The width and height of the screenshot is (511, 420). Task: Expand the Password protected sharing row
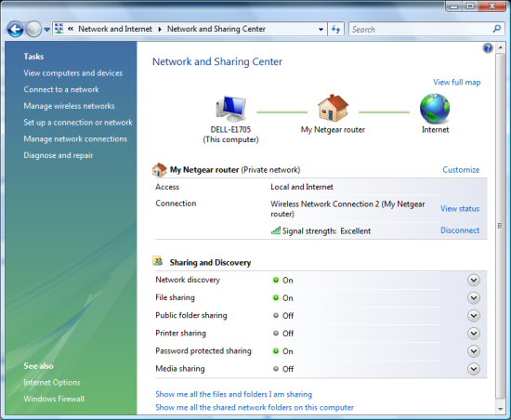pyautogui.click(x=473, y=351)
